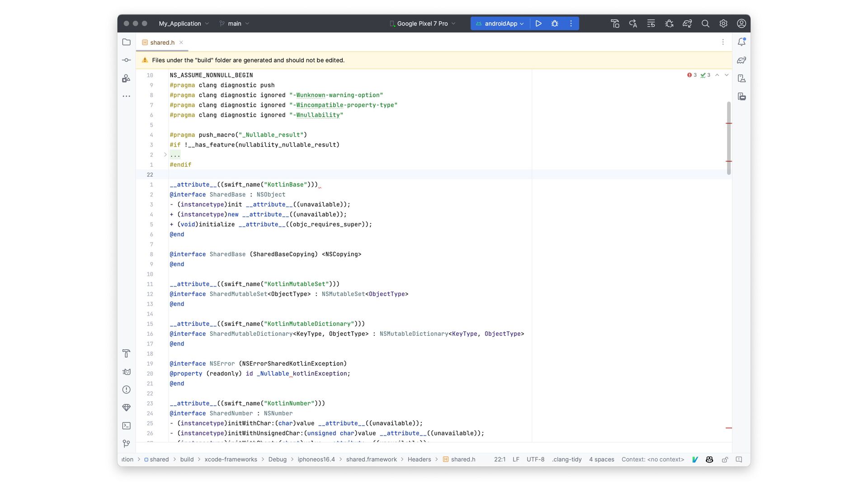Attach debugger to Android process

(x=669, y=23)
